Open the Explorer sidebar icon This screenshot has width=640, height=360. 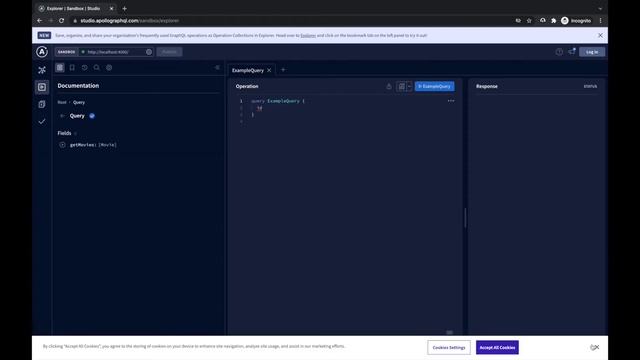(x=42, y=87)
